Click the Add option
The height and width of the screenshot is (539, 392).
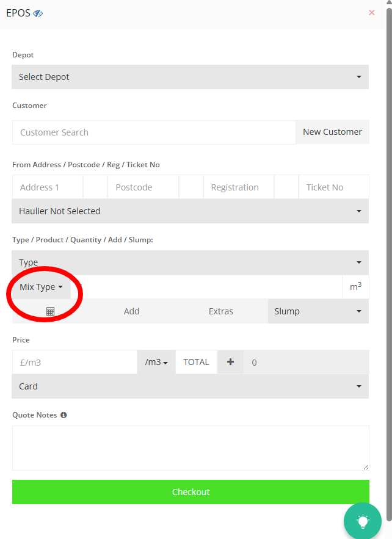[131, 311]
